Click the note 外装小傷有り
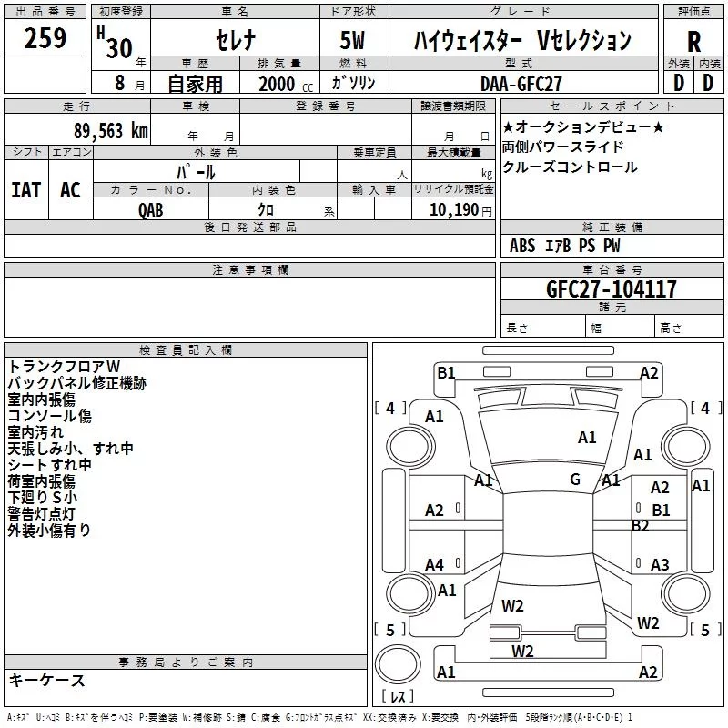This screenshot has width=728, height=728. (x=49, y=530)
